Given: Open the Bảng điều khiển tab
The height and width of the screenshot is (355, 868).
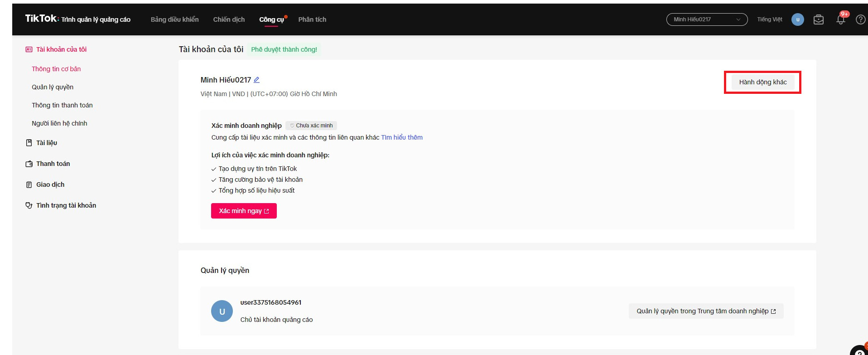Looking at the screenshot, I should [x=174, y=19].
